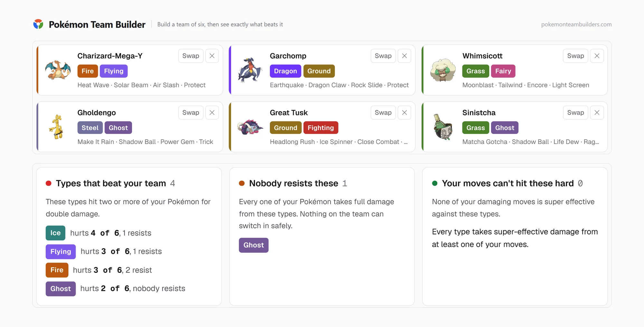
Task: Remove Sinistcha using its X icon
Action: point(597,112)
